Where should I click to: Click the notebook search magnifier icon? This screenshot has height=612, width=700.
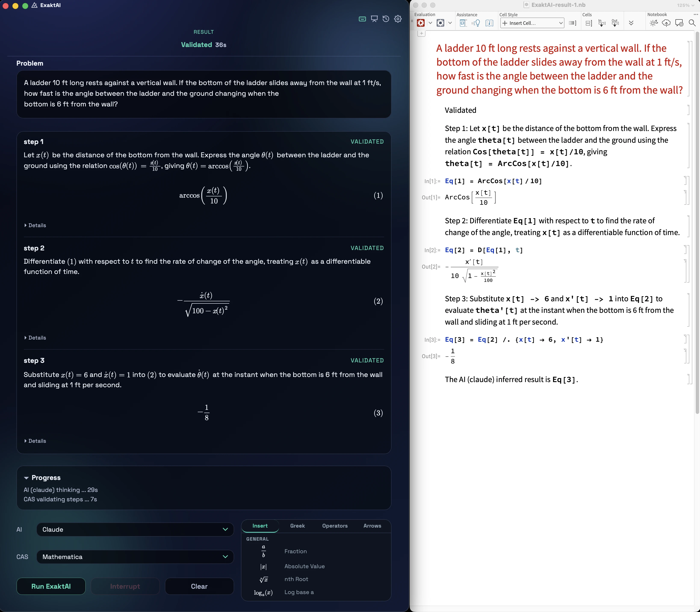click(692, 23)
